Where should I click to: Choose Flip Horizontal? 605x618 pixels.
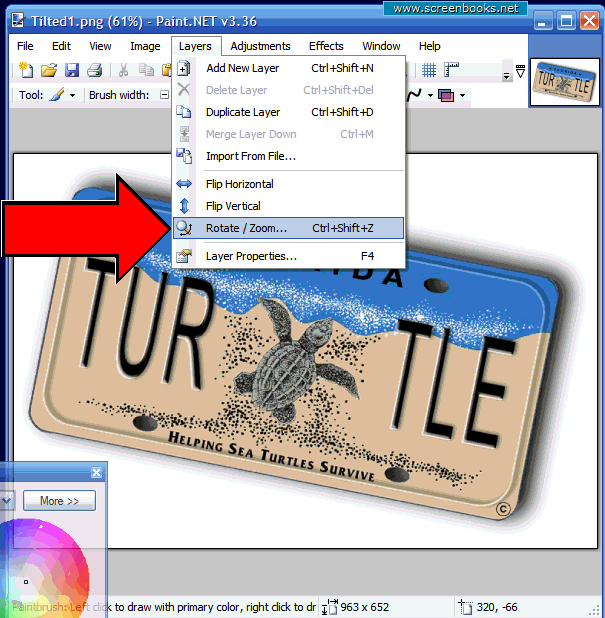289,184
